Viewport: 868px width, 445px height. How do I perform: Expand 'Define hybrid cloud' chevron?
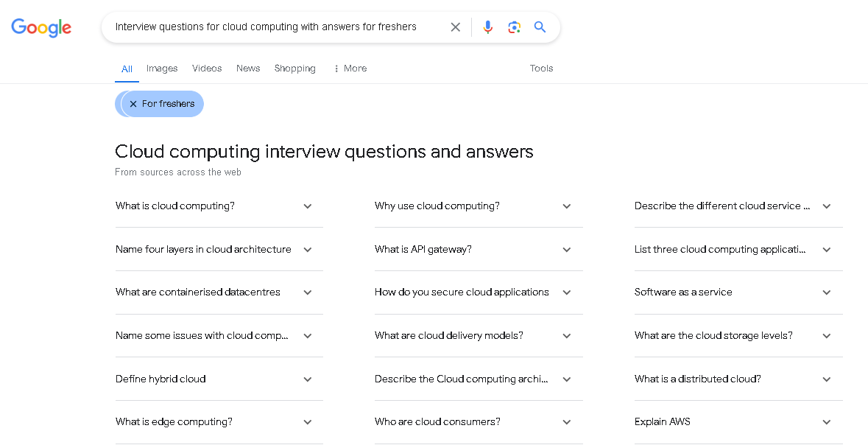tap(307, 379)
